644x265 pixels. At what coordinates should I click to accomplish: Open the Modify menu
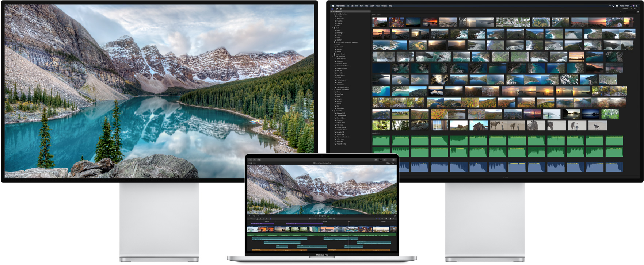(372, 6)
